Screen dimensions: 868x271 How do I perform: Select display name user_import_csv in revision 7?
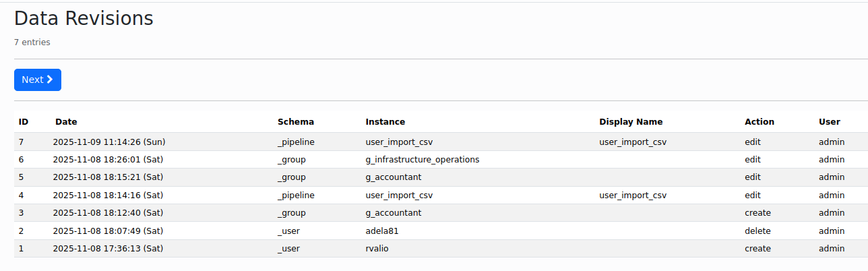coord(633,142)
